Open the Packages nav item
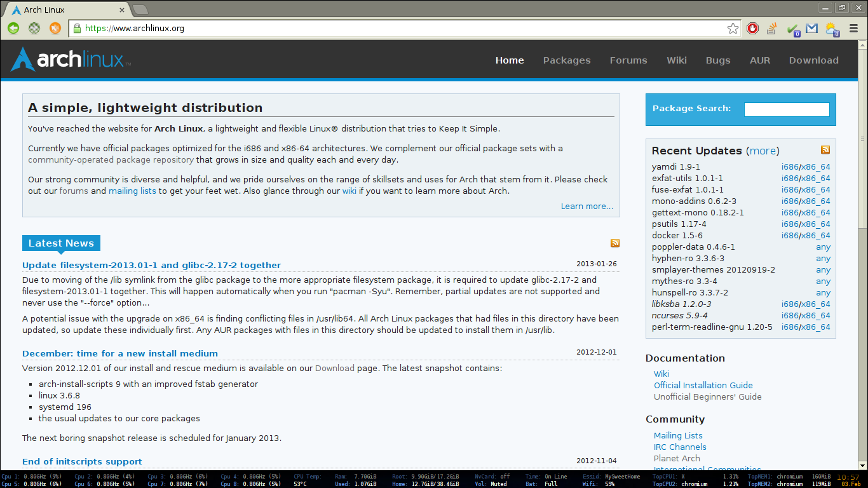Screen dimensions: 868x488 pyautogui.click(x=567, y=60)
